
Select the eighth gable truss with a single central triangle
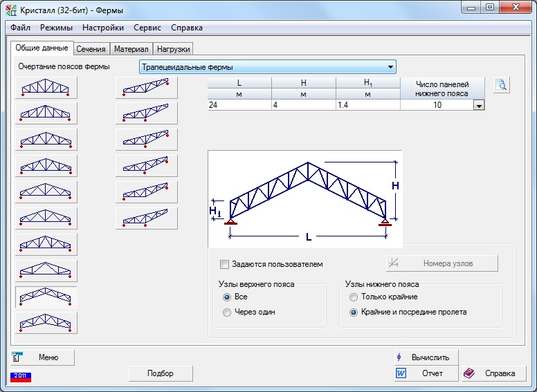[46, 271]
